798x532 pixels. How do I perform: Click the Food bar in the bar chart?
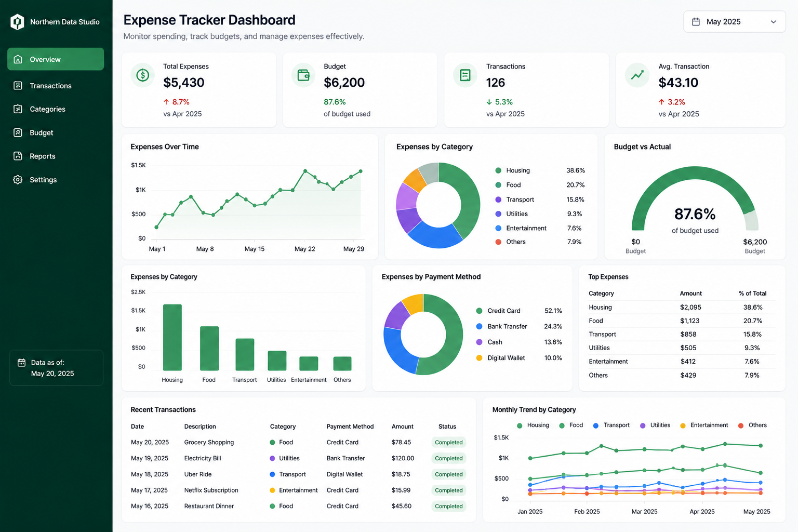tap(209, 348)
